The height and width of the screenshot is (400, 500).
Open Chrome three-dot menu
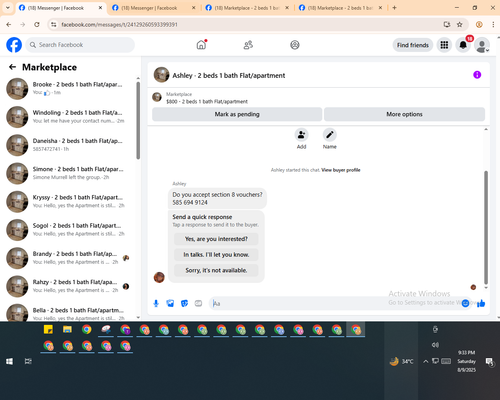pyautogui.click(x=493, y=24)
